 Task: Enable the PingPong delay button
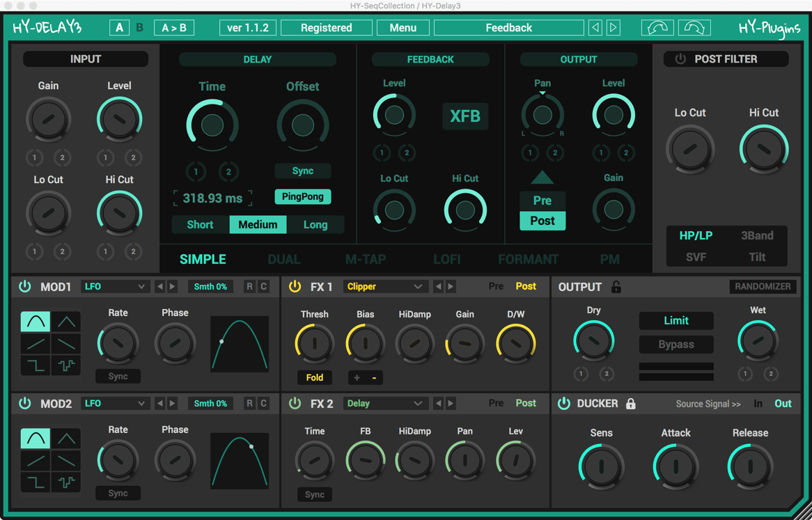point(302,197)
